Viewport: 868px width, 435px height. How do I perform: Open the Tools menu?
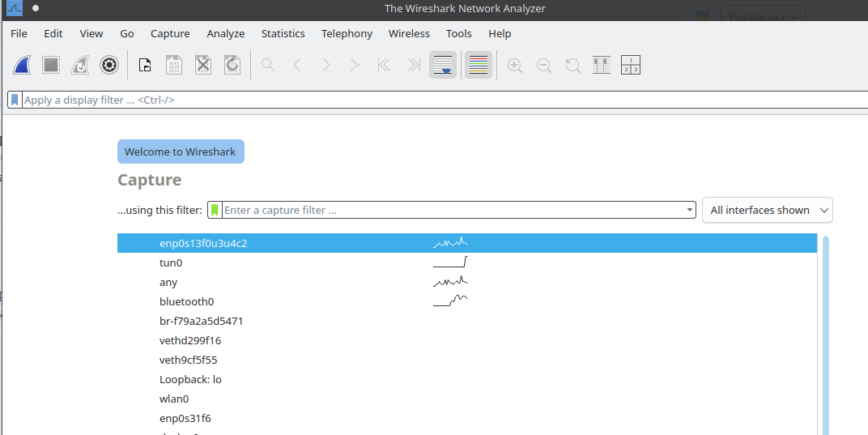coord(459,34)
